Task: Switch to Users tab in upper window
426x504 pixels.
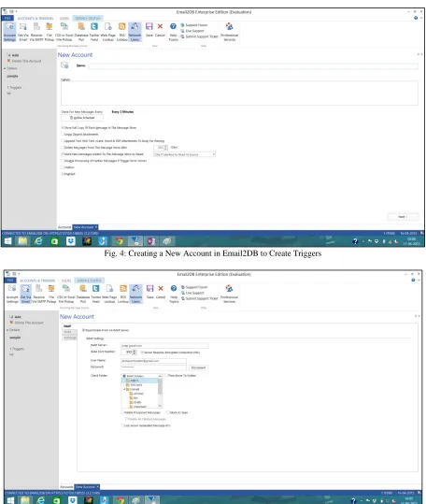Action: point(64,19)
